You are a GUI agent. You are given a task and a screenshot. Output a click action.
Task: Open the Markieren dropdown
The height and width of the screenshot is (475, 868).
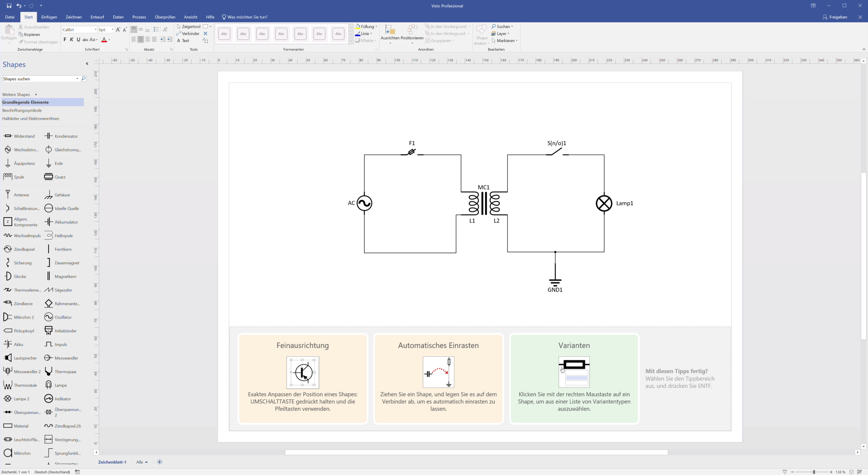click(505, 41)
